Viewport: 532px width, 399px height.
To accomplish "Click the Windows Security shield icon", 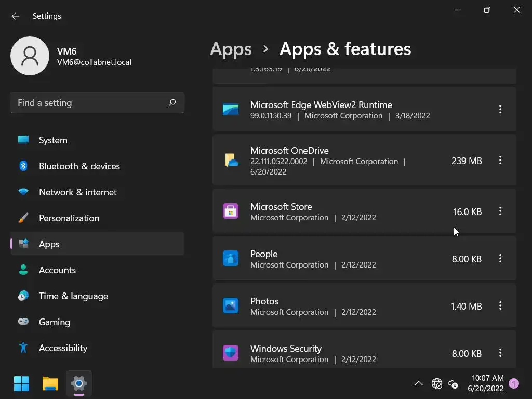I will click(x=231, y=353).
